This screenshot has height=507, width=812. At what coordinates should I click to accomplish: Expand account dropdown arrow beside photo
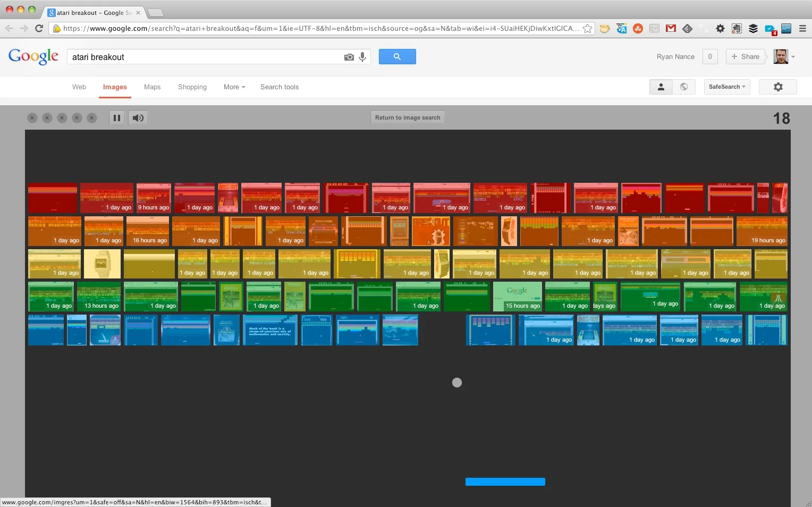point(793,57)
